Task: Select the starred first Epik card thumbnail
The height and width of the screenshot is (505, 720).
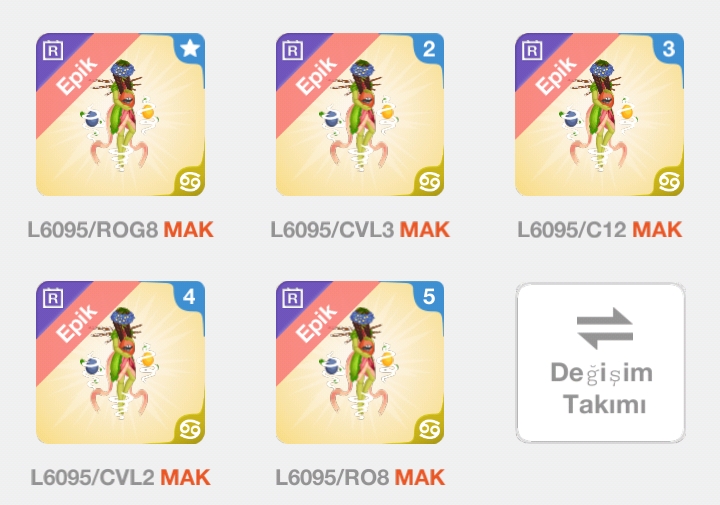Action: pos(121,114)
